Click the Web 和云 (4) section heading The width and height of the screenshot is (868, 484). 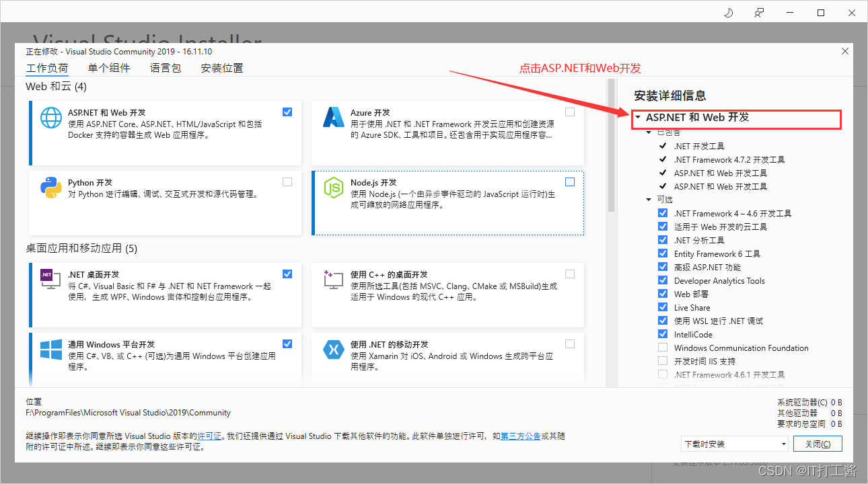[56, 87]
